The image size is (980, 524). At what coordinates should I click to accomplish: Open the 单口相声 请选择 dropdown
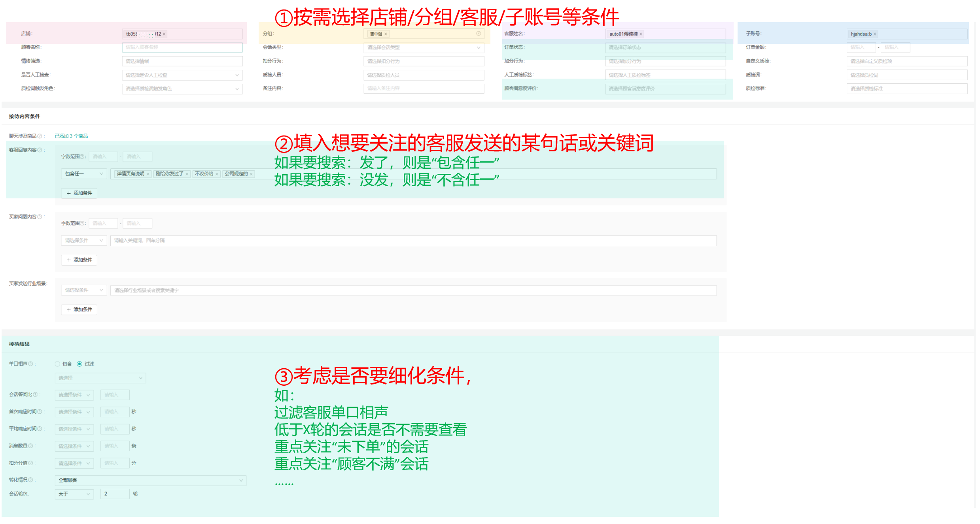click(x=100, y=378)
